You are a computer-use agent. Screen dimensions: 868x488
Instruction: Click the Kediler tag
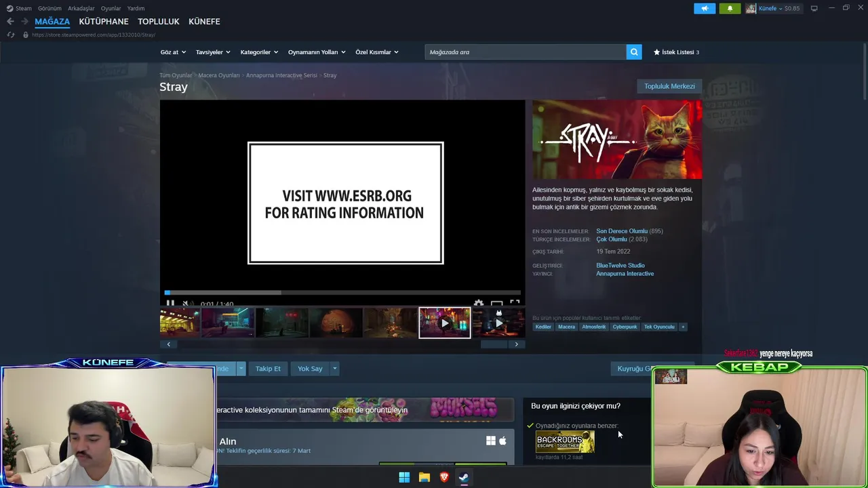[x=543, y=327]
